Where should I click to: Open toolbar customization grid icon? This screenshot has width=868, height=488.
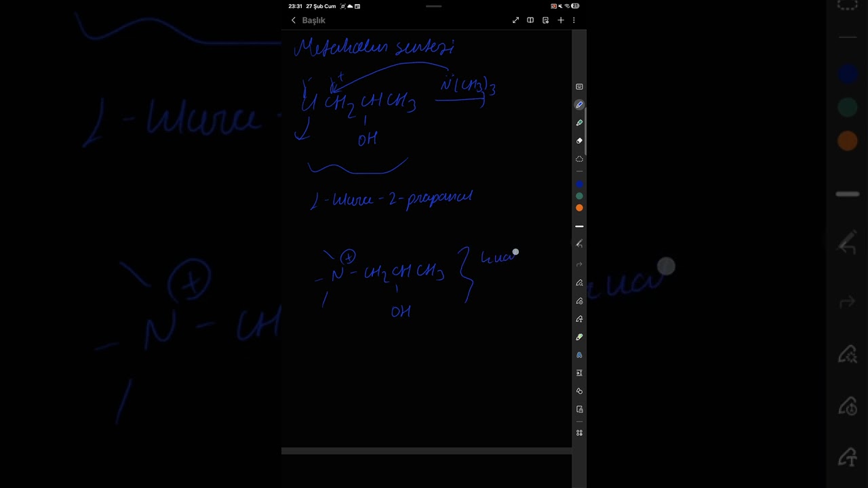[579, 432]
